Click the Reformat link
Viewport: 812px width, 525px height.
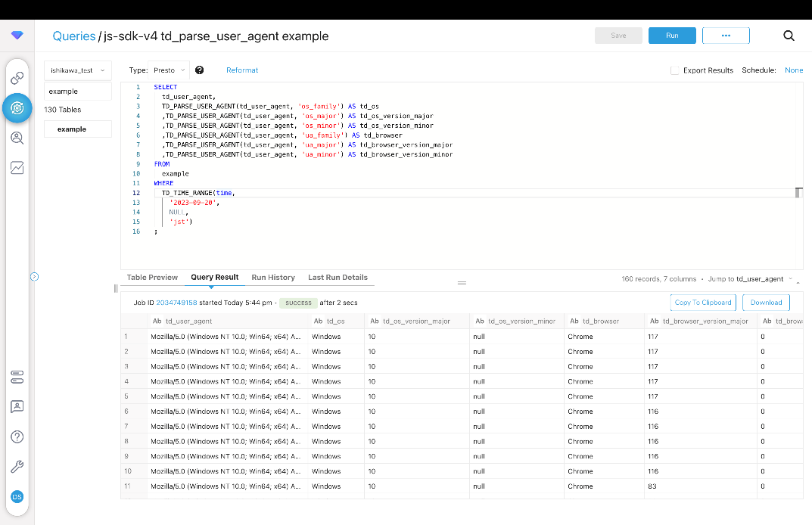pyautogui.click(x=242, y=70)
